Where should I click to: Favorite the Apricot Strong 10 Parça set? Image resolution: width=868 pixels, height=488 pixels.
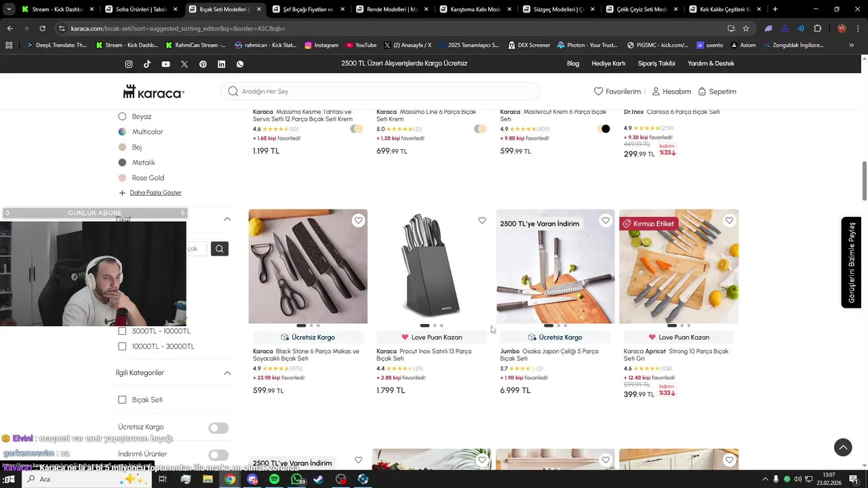(729, 220)
